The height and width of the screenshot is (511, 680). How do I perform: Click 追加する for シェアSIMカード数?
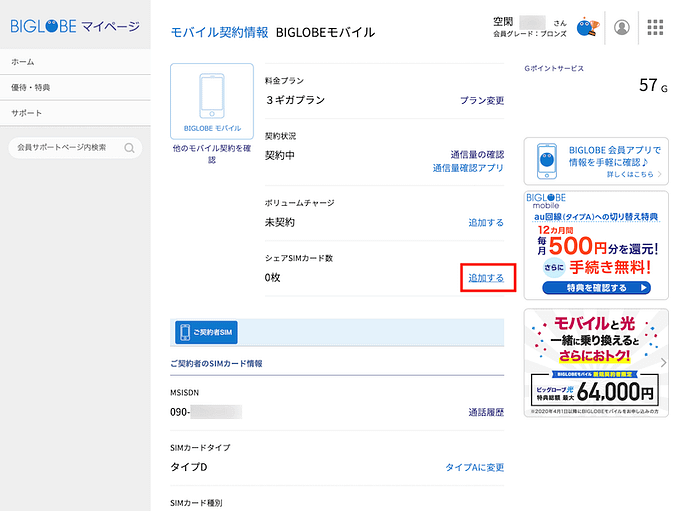[x=486, y=277]
